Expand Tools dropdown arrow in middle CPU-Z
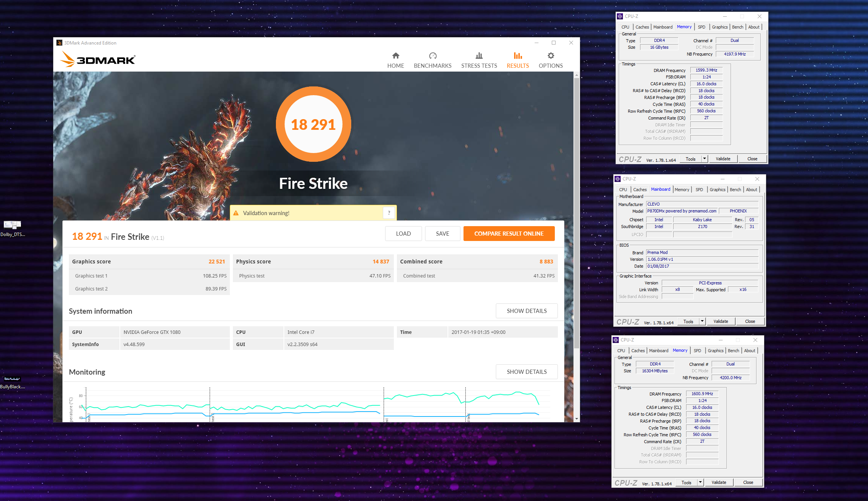 [702, 321]
